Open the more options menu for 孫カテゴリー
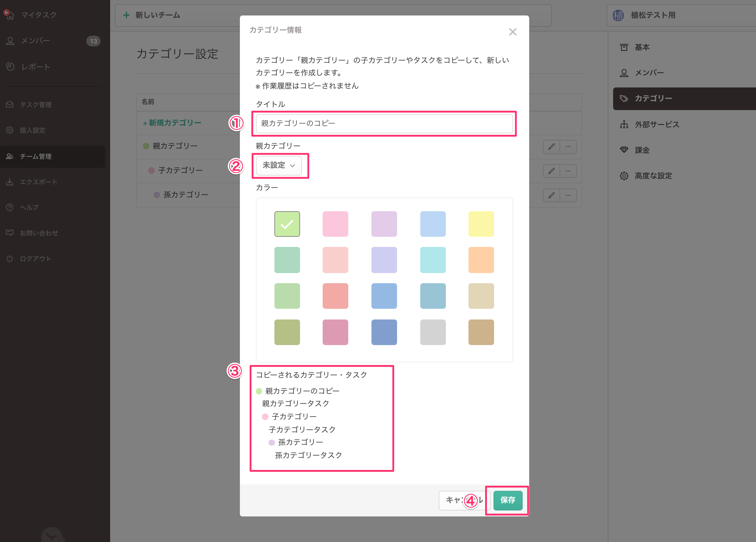756x542 pixels. click(x=568, y=195)
